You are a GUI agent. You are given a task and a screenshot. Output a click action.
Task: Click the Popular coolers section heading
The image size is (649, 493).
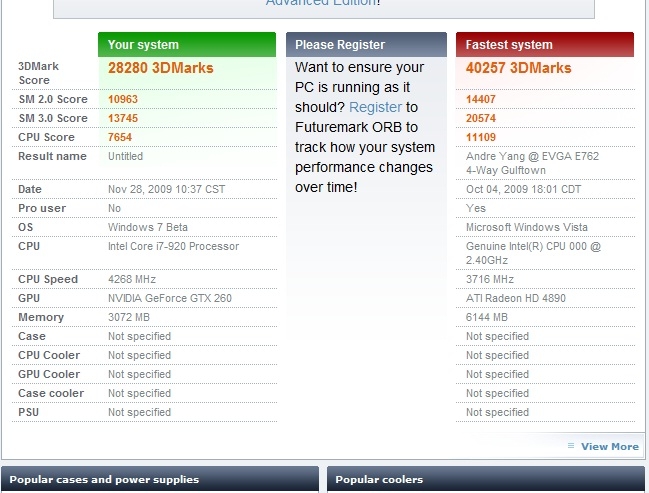[379, 480]
